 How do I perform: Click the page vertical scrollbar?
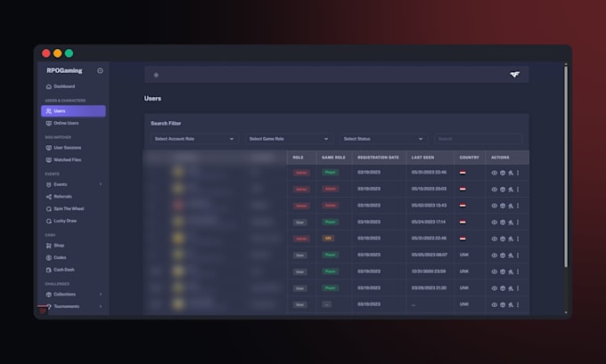point(566,166)
